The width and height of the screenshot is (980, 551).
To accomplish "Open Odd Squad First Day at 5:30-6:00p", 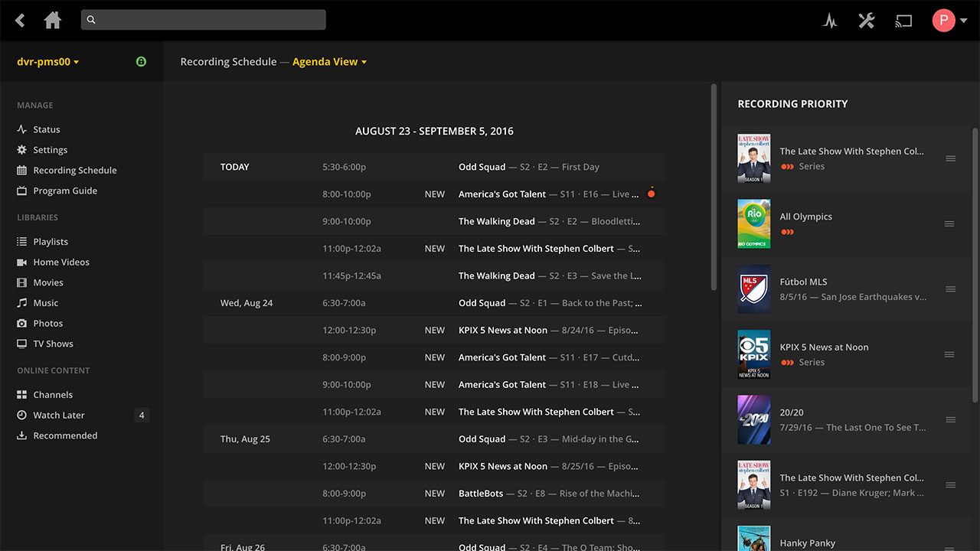I will 434,167.
